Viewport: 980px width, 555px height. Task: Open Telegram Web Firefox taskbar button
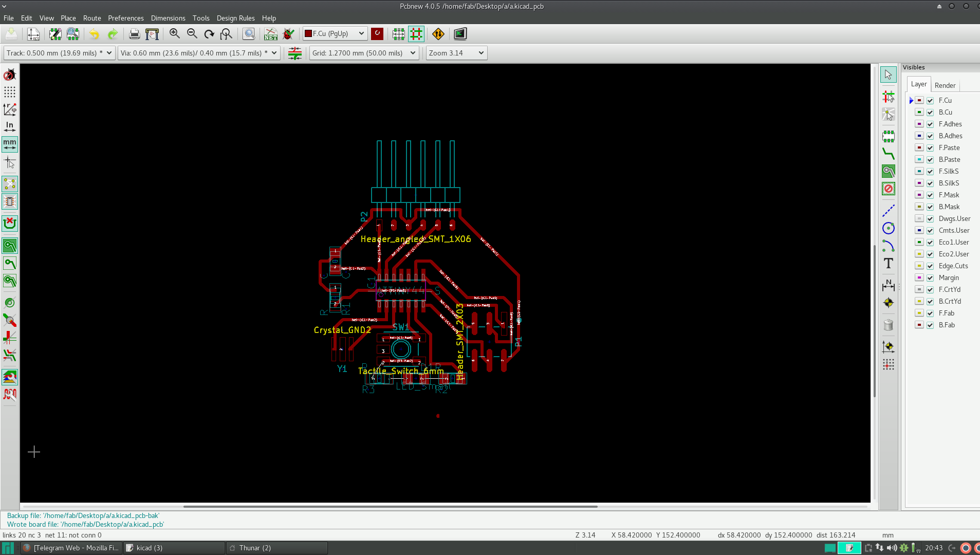71,548
